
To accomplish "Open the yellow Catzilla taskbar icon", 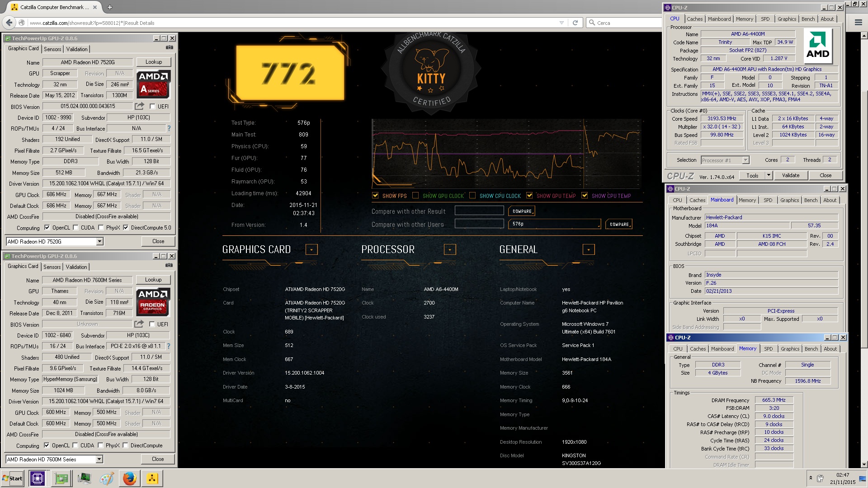I will (152, 479).
